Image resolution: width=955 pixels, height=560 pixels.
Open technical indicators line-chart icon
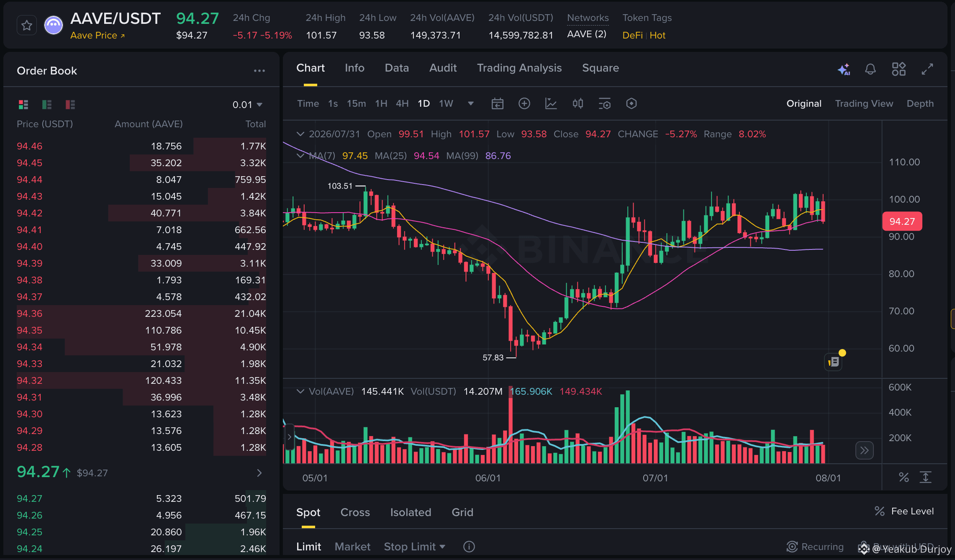(551, 103)
